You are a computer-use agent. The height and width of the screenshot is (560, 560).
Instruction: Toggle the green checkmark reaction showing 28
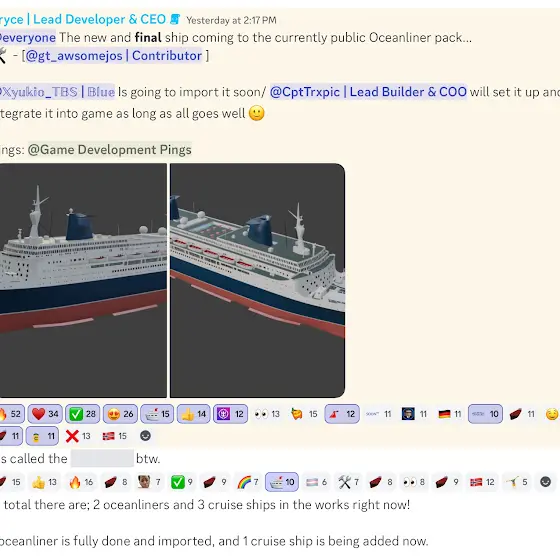[x=82, y=414]
